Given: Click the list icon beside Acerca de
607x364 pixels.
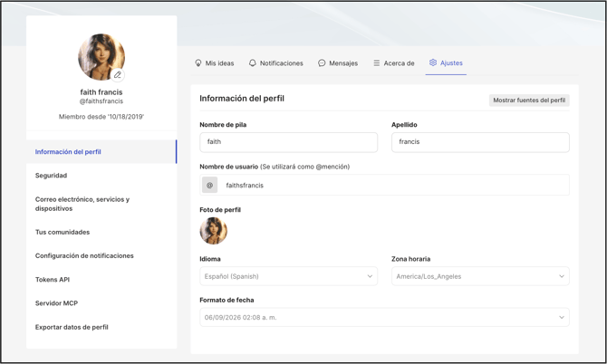Looking at the screenshot, I should 376,62.
